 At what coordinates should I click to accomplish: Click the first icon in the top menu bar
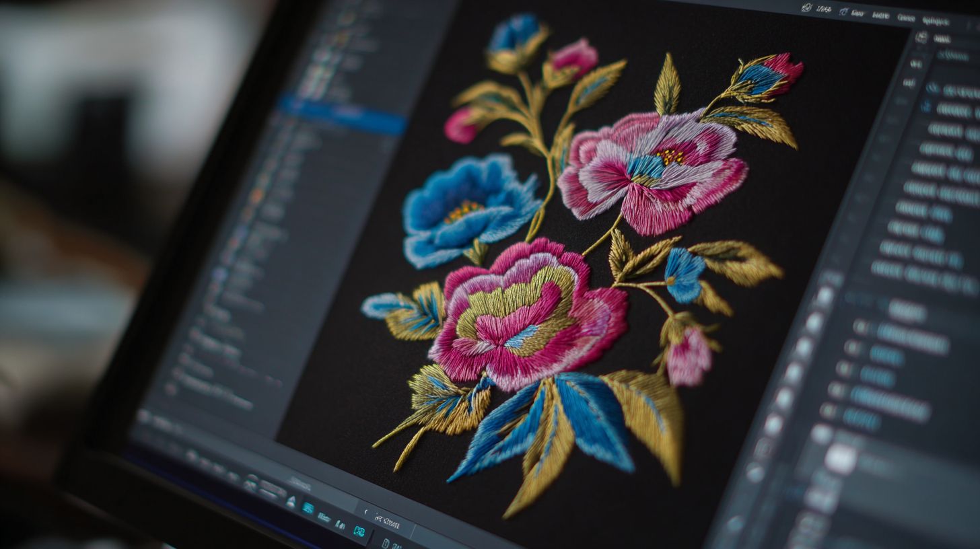[806, 7]
